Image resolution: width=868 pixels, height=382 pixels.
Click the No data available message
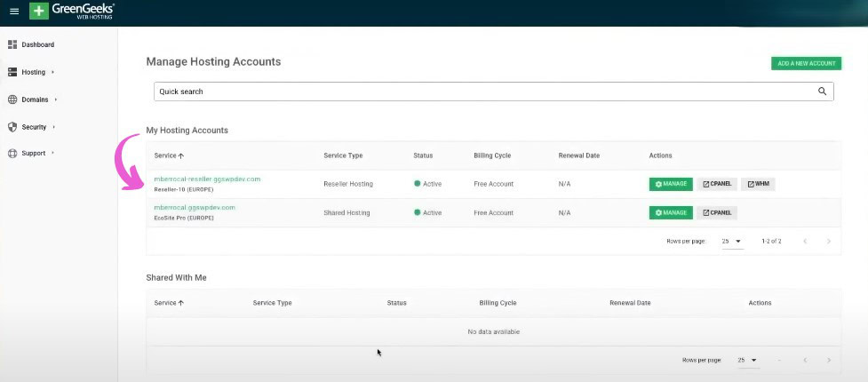[494, 331]
